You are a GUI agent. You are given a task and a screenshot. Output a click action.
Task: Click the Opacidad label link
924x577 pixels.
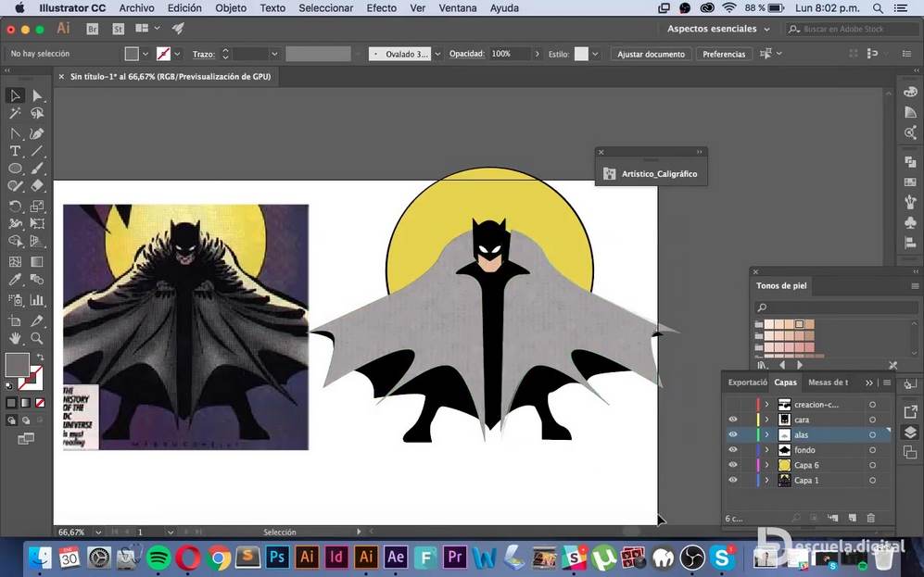[467, 54]
